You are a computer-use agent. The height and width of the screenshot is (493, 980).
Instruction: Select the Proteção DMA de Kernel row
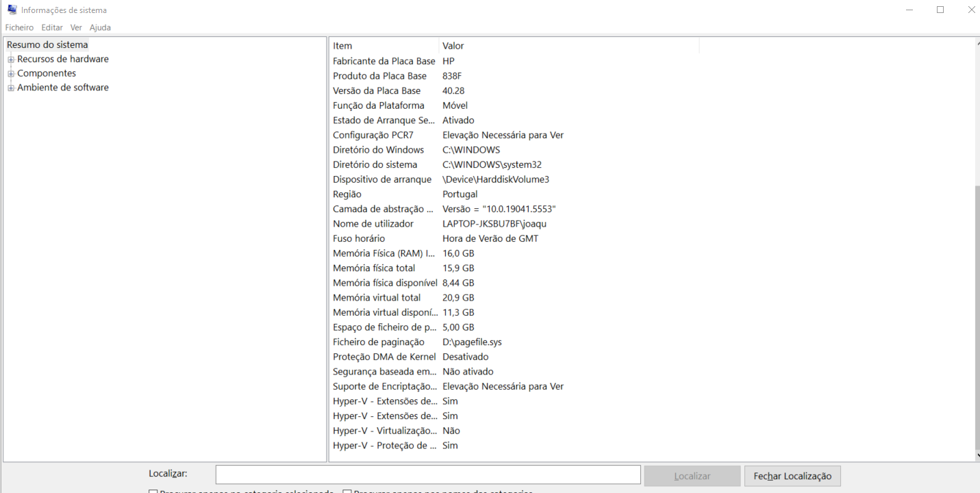pyautogui.click(x=514, y=357)
